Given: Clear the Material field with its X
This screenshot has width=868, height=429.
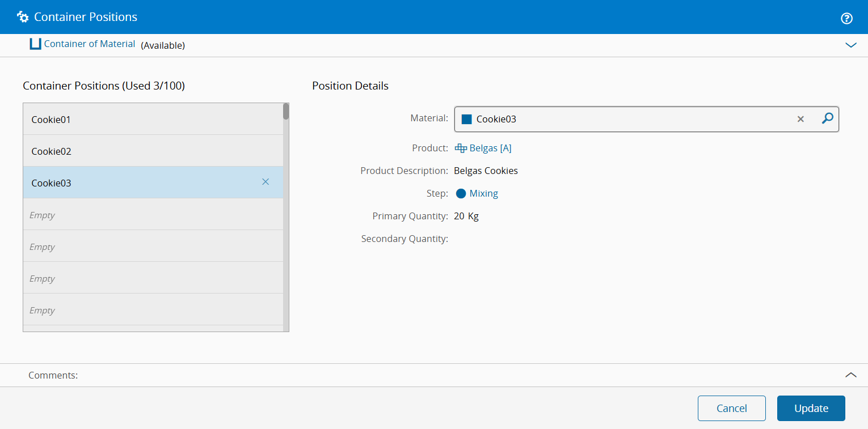Looking at the screenshot, I should point(800,119).
